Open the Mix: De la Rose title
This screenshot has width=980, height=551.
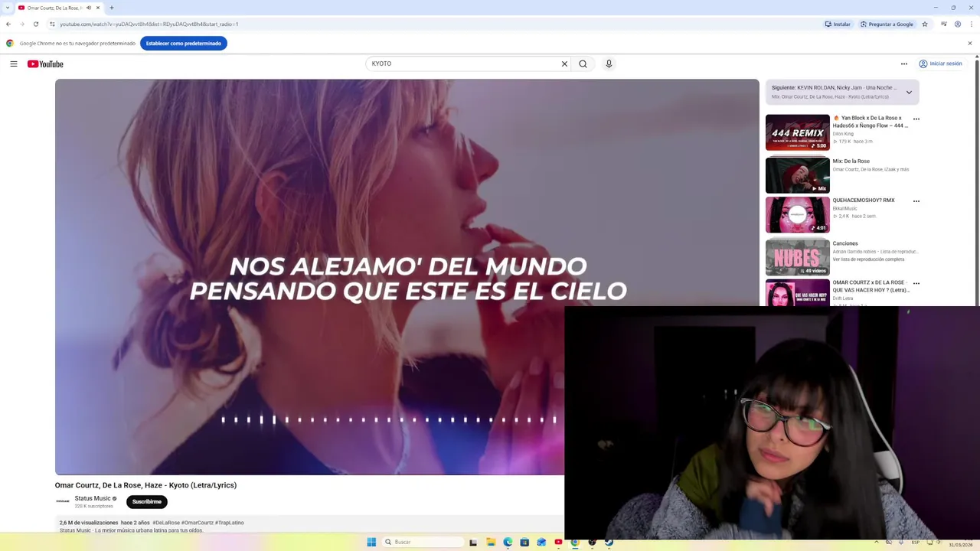coord(851,161)
